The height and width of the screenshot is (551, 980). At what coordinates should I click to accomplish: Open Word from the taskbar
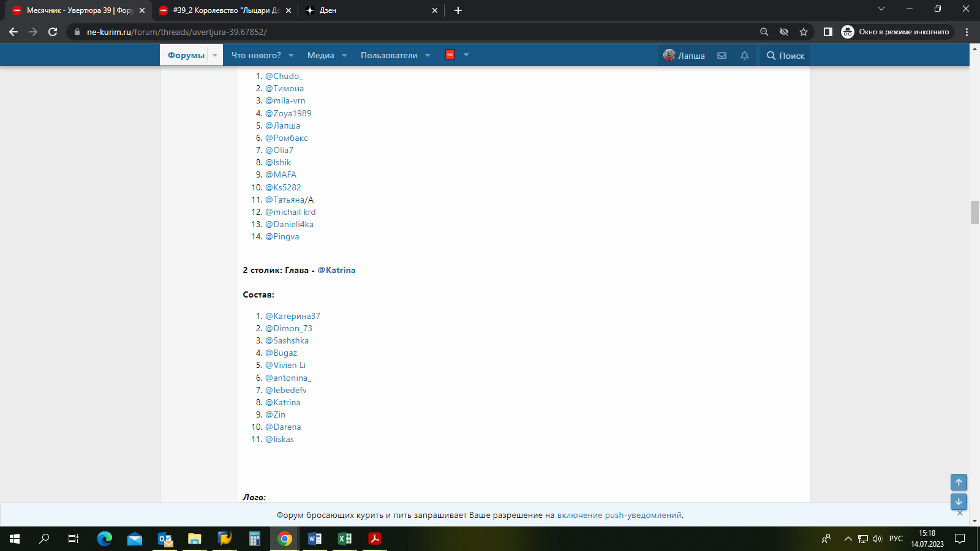point(315,539)
